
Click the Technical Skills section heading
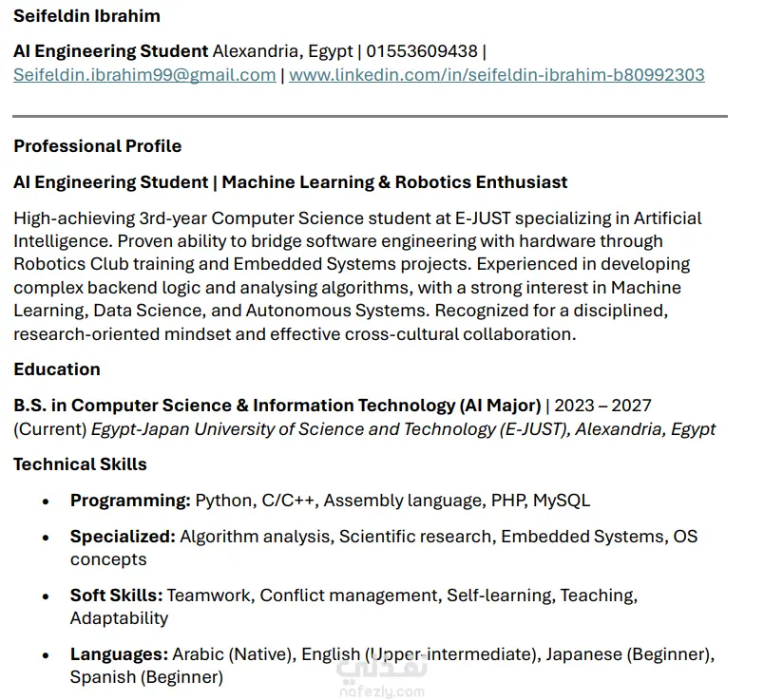(80, 464)
